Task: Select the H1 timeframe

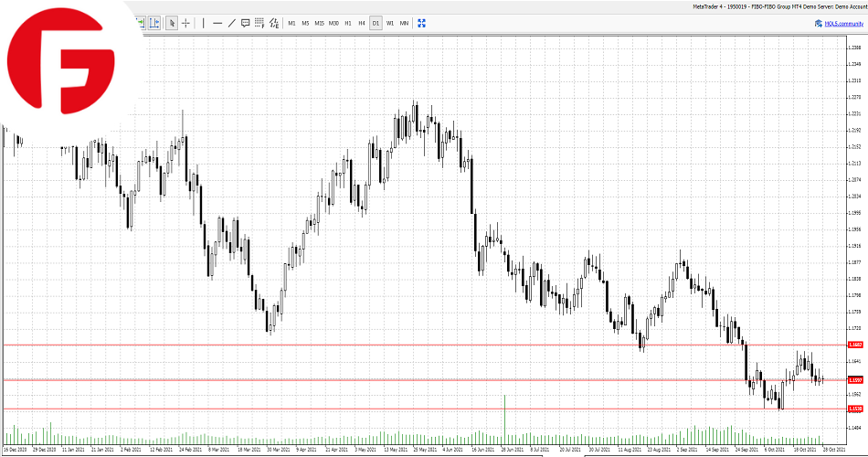Action: (x=348, y=23)
